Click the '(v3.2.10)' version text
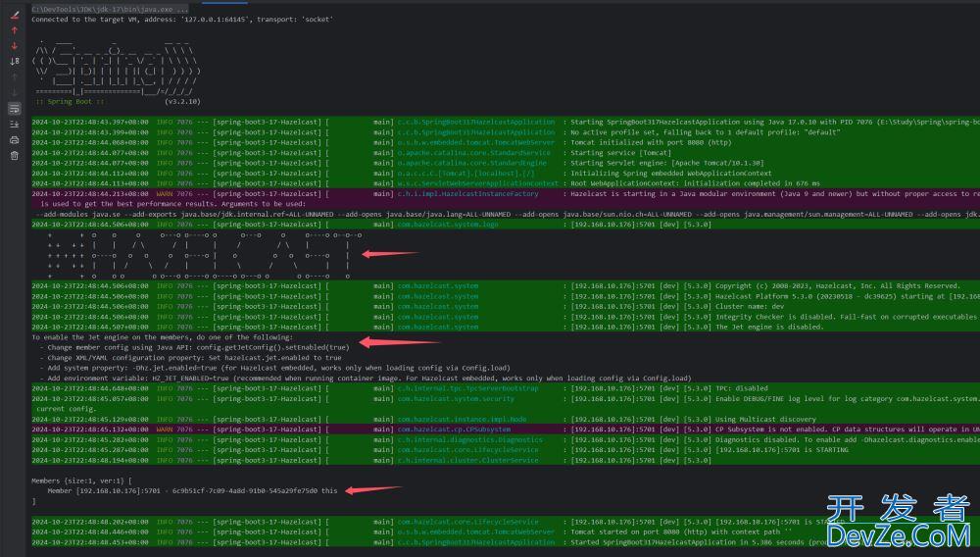Viewport: 980px width, 557px height. click(x=182, y=101)
